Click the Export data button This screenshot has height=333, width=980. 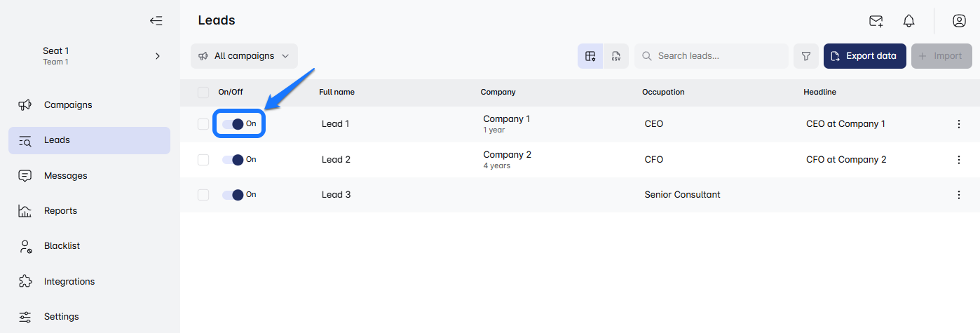[x=864, y=56]
